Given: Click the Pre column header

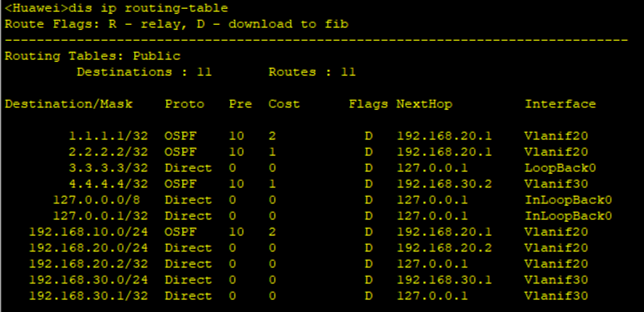Looking at the screenshot, I should click(240, 104).
